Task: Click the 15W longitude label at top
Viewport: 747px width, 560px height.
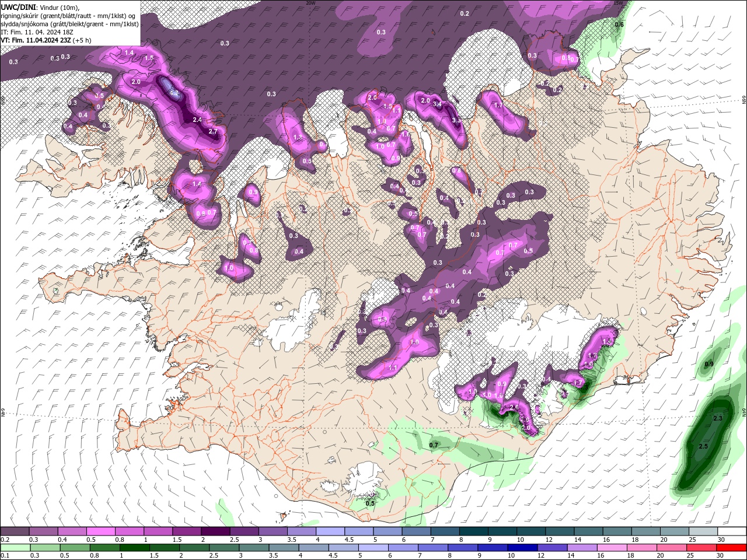Action: 618,2
